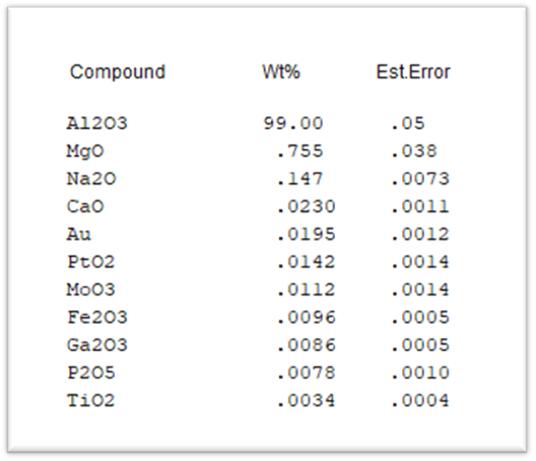Select the .0073 error value for Na2O
536x461 pixels.
point(420,179)
